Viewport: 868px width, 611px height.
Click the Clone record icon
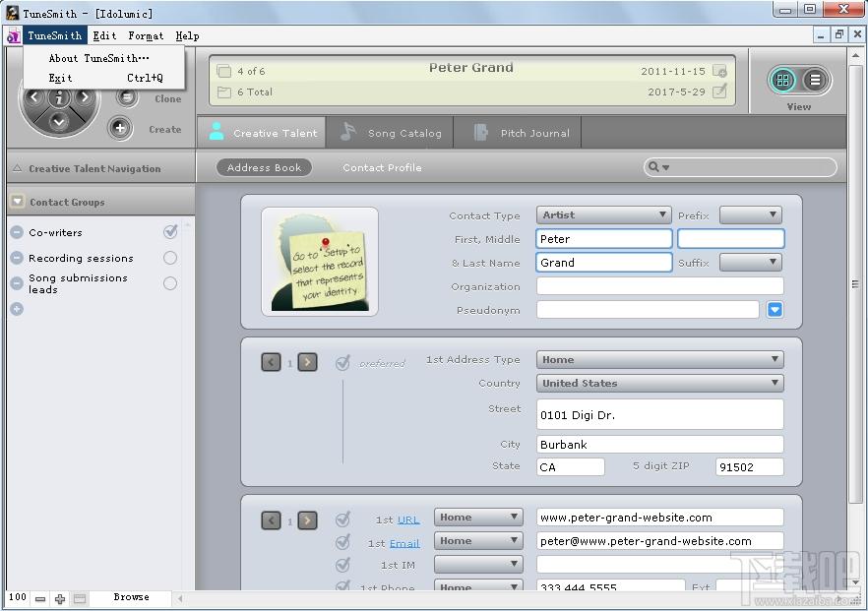coord(127,98)
